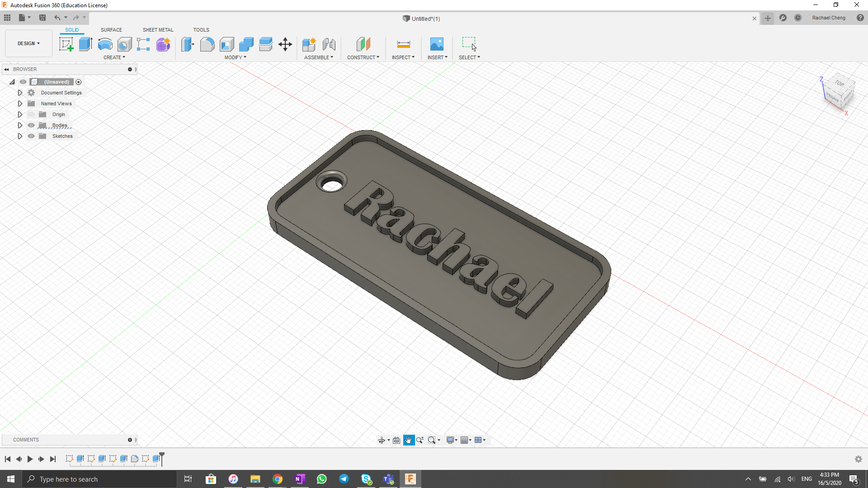The image size is (868, 488).
Task: Open Display Settings dropdown
Action: point(452,440)
